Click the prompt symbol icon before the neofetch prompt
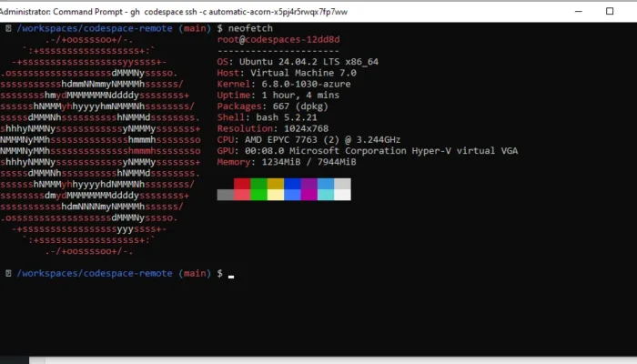The height and width of the screenshot is (364, 637). 8,28
